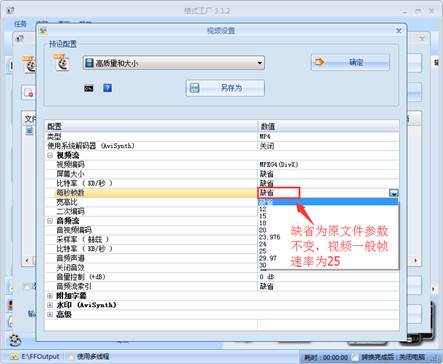The image size is (443, 364).
Task: Select frame rate 18 in the list
Action: [x=263, y=223]
